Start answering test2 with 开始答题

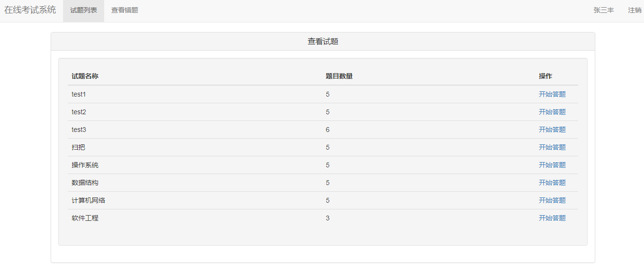click(552, 112)
